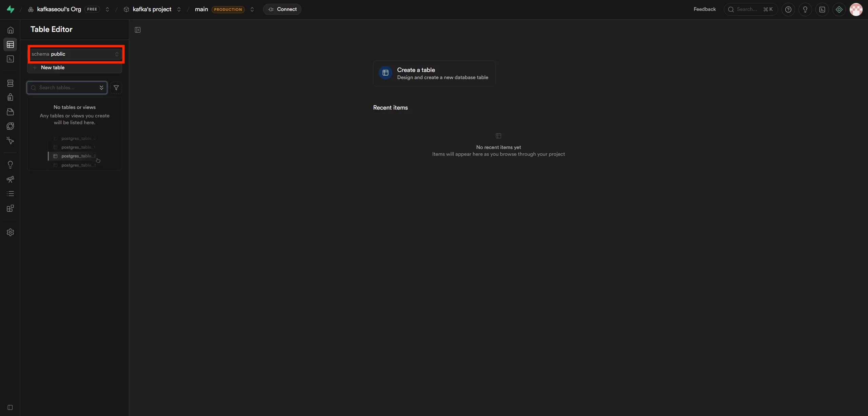Click the filter tables funnel icon

coord(116,88)
